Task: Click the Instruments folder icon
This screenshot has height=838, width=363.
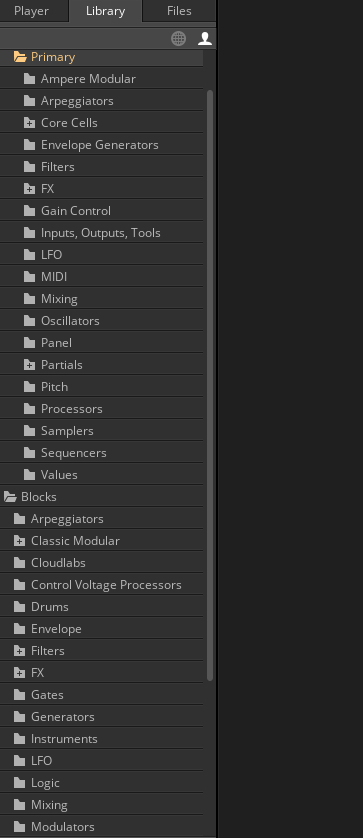Action: point(19,739)
